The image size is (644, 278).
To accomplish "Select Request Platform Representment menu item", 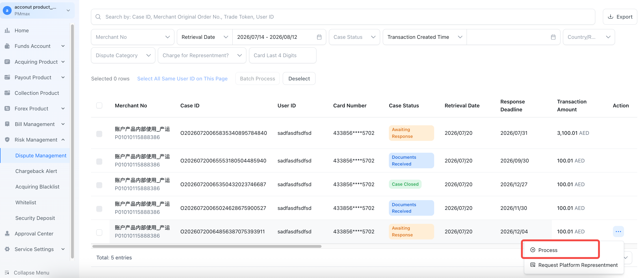I will [x=574, y=265].
